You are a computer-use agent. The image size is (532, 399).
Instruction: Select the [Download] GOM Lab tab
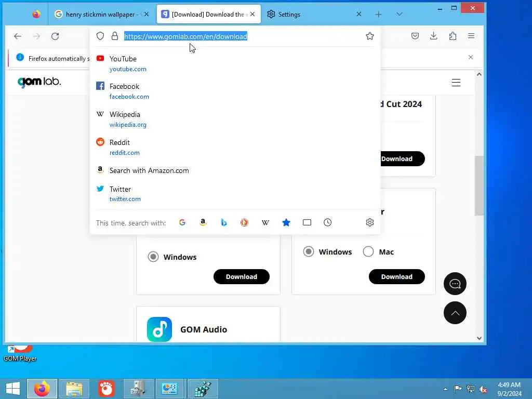[x=209, y=14]
